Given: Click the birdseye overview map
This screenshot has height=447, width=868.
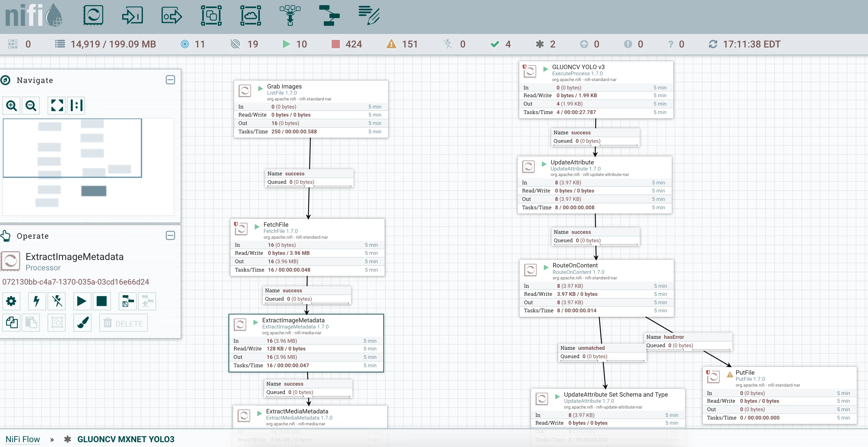Looking at the screenshot, I should point(88,167).
